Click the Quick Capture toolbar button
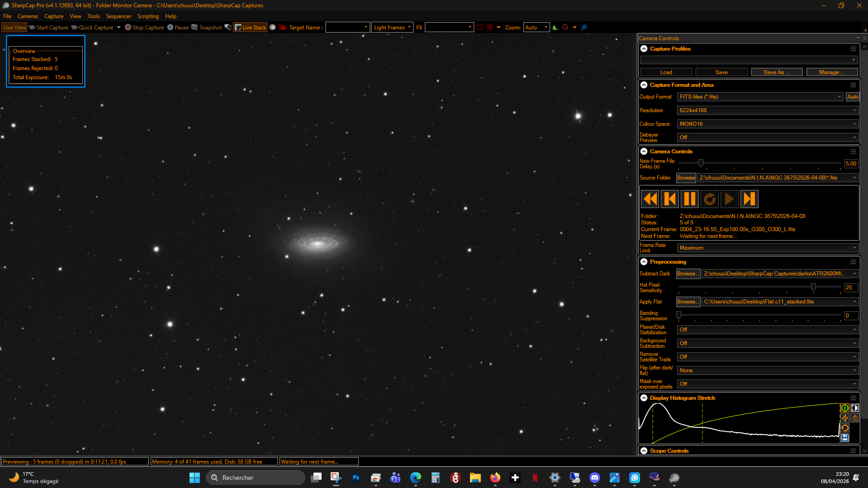This screenshot has width=868, height=488. (92, 28)
